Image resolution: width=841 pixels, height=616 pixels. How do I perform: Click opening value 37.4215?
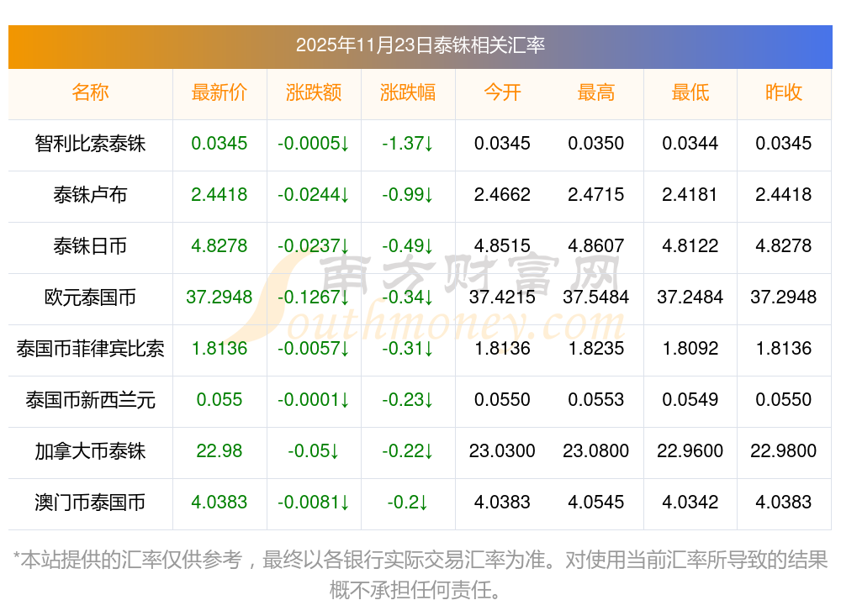point(502,297)
